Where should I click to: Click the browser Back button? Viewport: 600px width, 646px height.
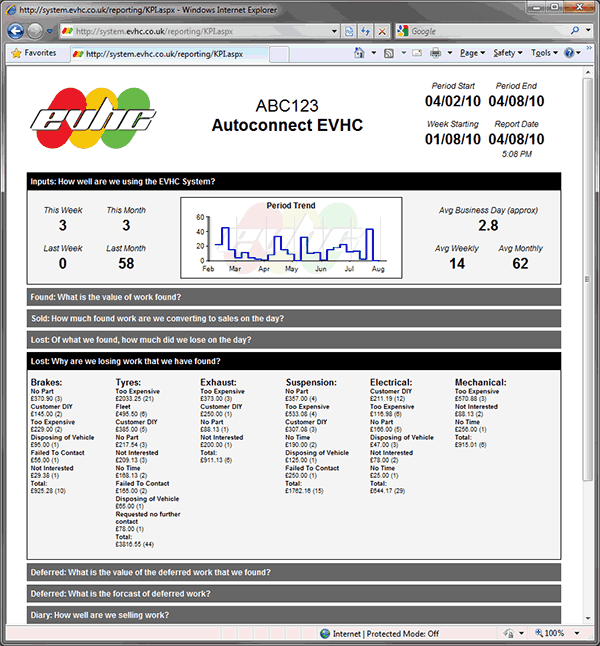point(15,31)
